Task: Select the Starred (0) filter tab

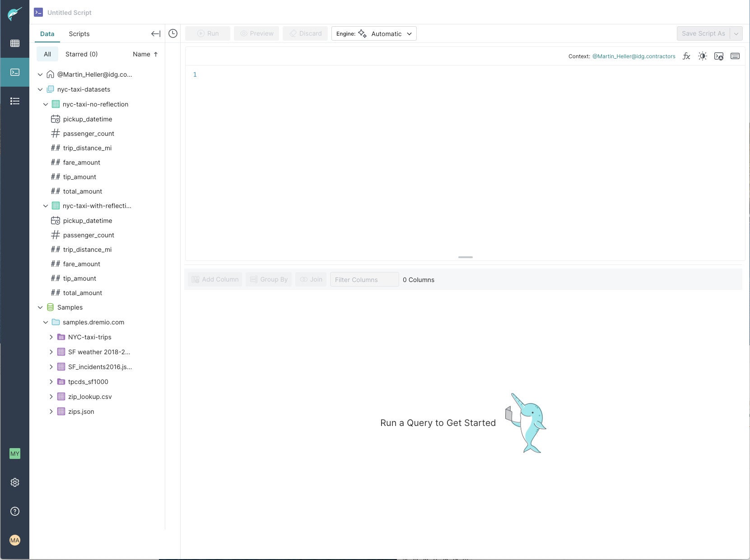Action: (81, 54)
